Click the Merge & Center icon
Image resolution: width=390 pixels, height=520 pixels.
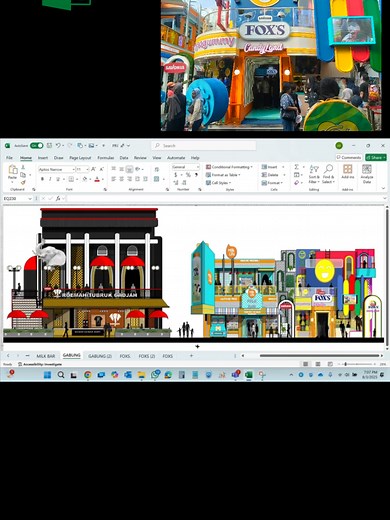(156, 179)
